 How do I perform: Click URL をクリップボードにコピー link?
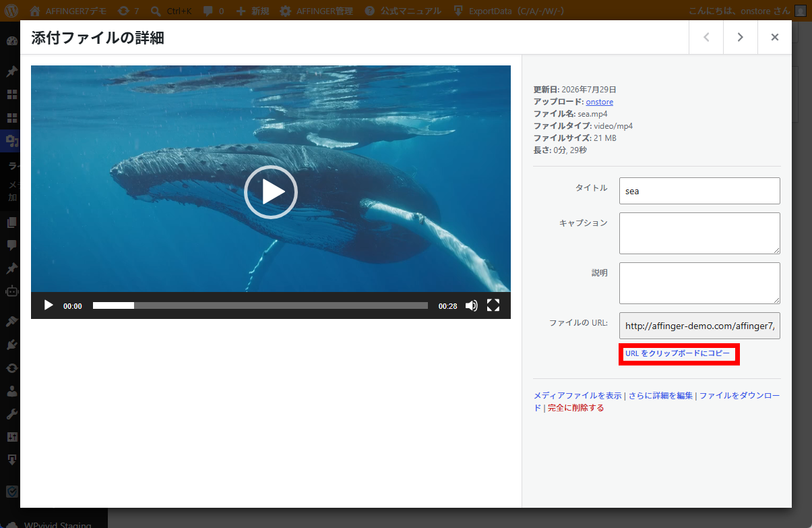pos(677,353)
